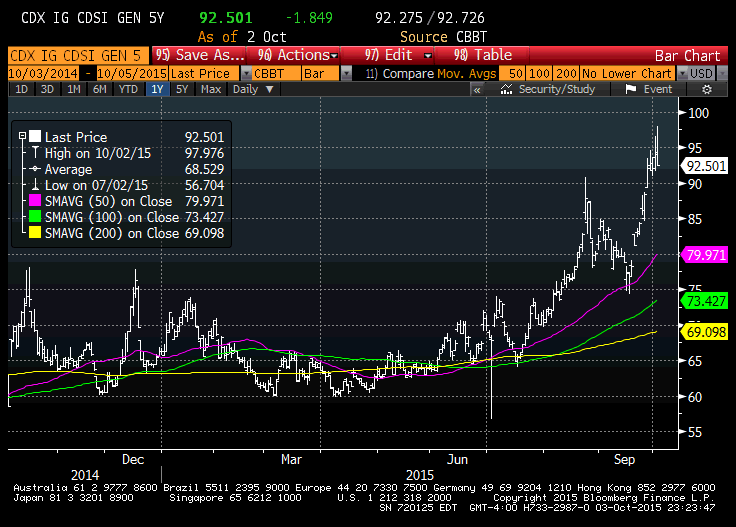Click the Average 68.529 legend value
Screen dimensions: 736x527
tap(204, 169)
